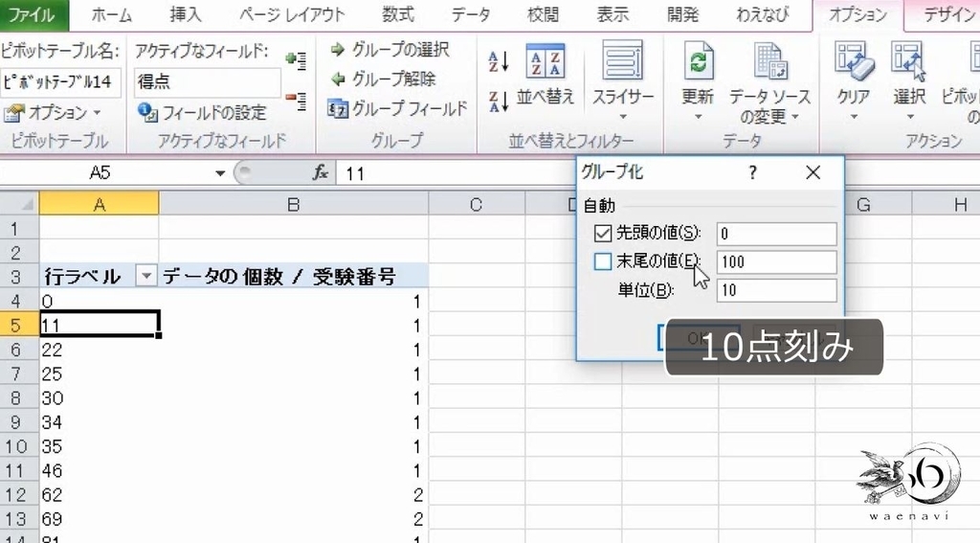
Task: Click the 末尾の値 input showing 100
Action: coord(776,261)
